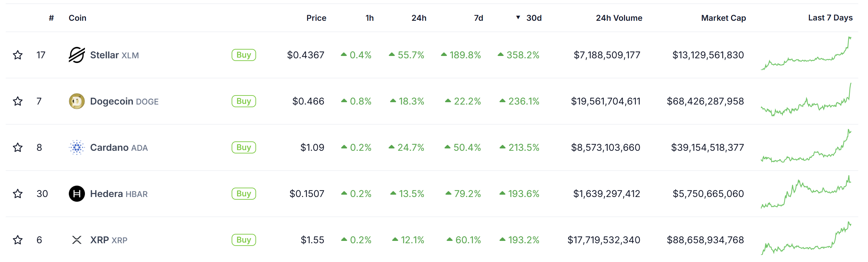Favorite Stellar with the star icon
Screen dimensions: 868x262
[17, 55]
